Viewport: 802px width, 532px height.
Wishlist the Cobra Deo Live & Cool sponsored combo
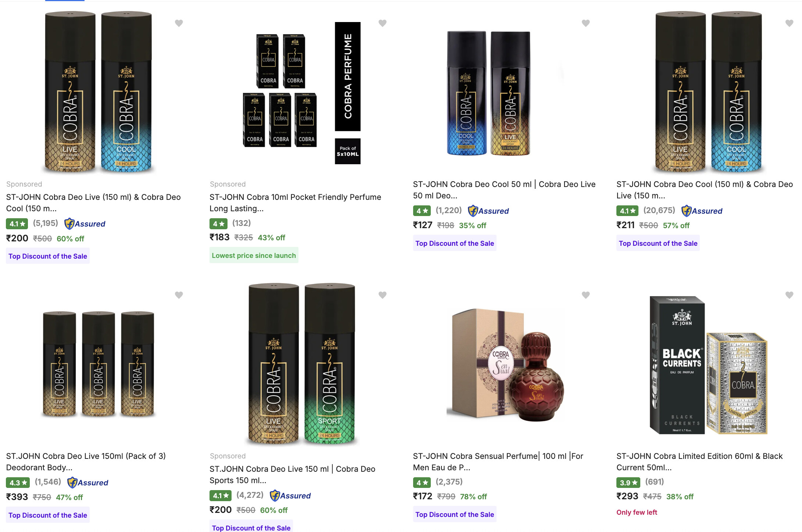click(179, 23)
